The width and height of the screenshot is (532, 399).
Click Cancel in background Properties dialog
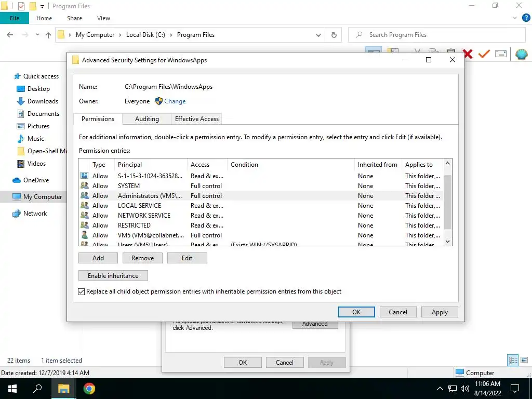[284, 362]
